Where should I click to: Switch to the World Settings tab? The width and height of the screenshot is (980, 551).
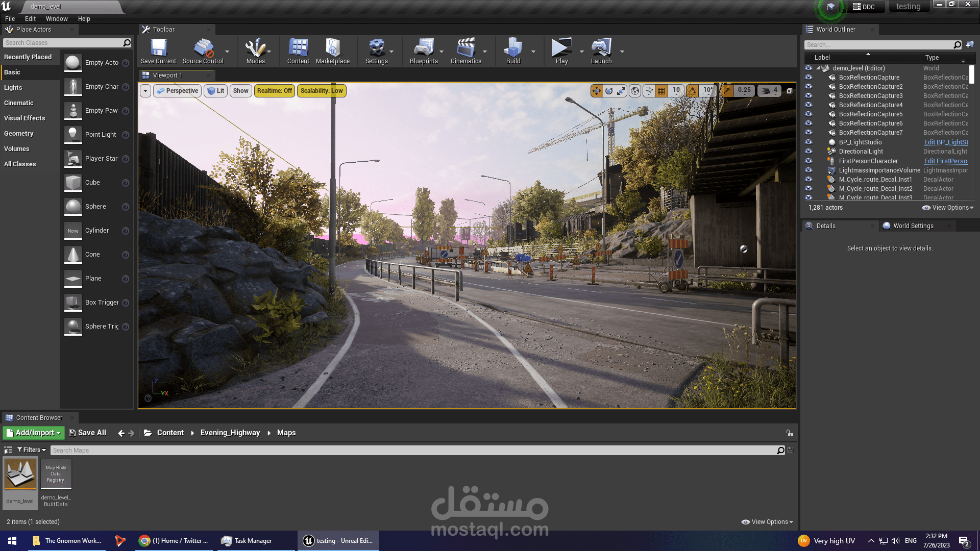click(x=913, y=226)
